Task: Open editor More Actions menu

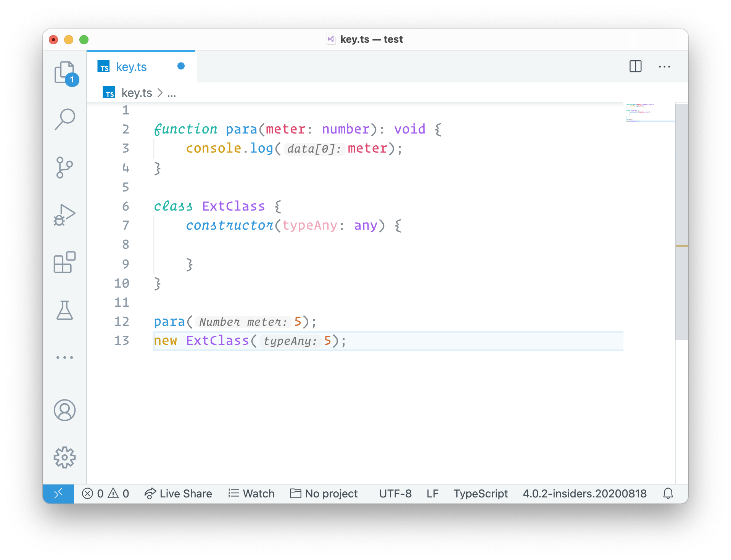Action: 664,66
